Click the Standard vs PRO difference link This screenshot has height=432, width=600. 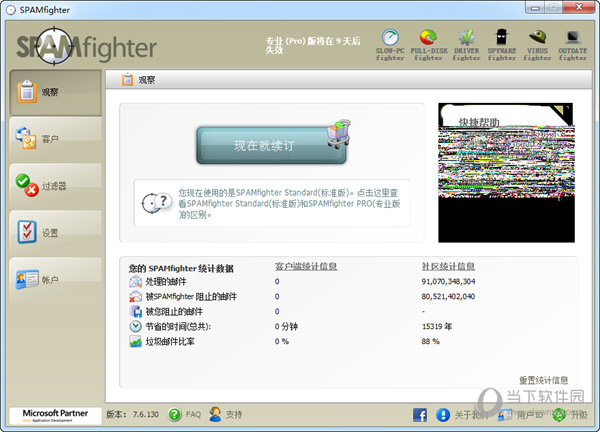tap(289, 204)
